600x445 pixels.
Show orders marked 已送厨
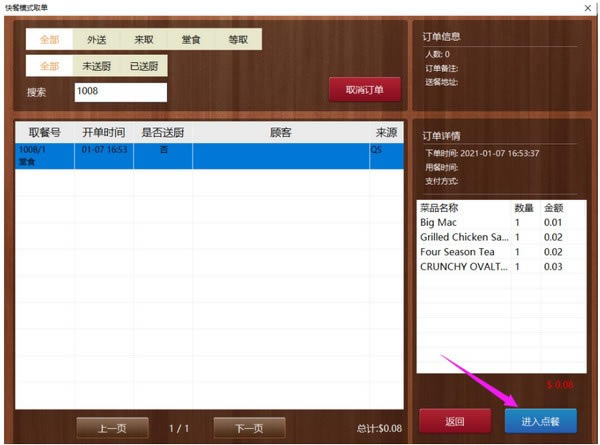pyautogui.click(x=147, y=66)
